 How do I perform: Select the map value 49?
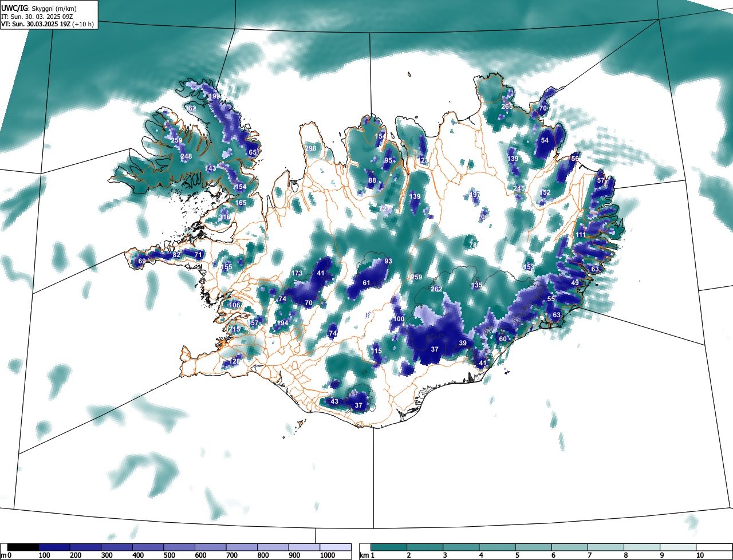point(575,283)
